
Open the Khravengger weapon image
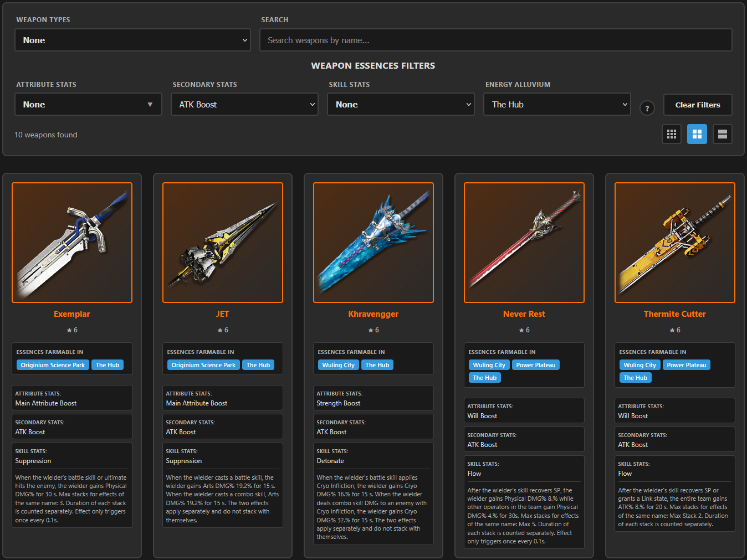(x=373, y=243)
